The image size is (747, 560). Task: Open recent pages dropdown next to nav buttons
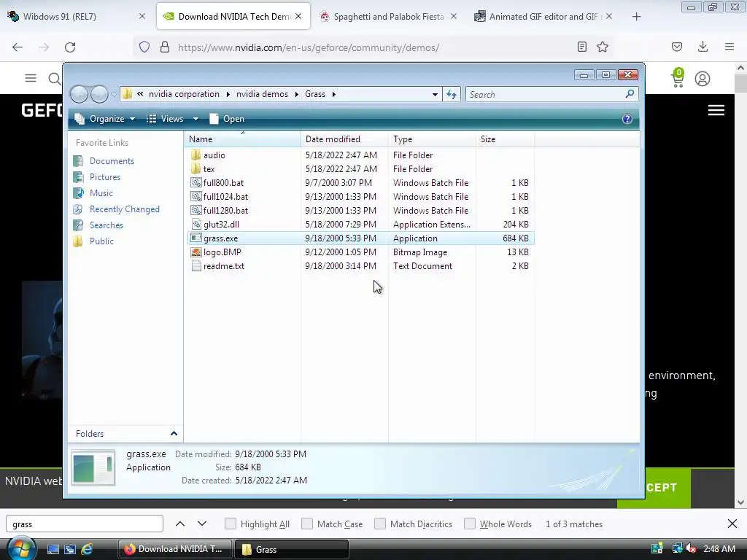113,94
